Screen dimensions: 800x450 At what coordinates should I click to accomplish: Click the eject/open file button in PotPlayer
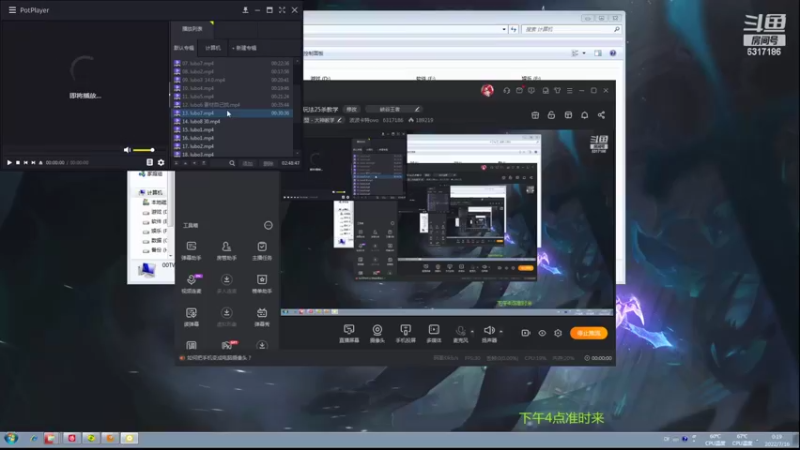point(41,162)
